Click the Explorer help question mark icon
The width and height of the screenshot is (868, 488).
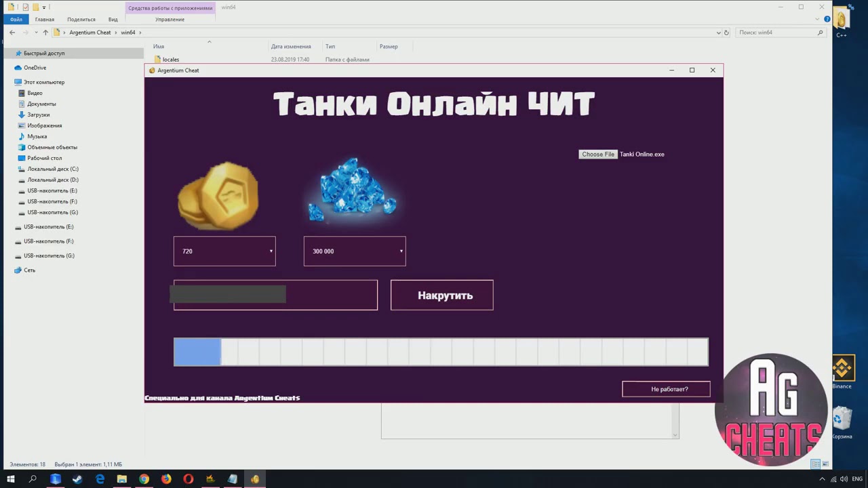[x=827, y=19]
